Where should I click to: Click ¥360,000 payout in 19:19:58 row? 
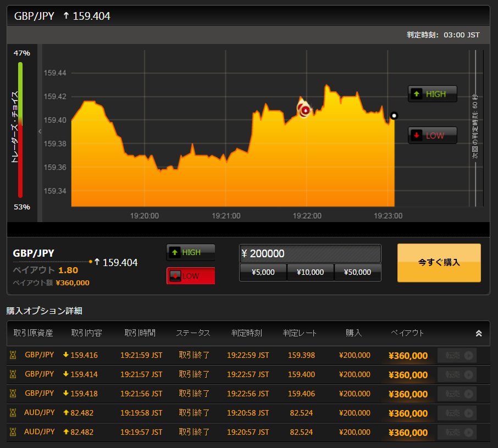(408, 413)
